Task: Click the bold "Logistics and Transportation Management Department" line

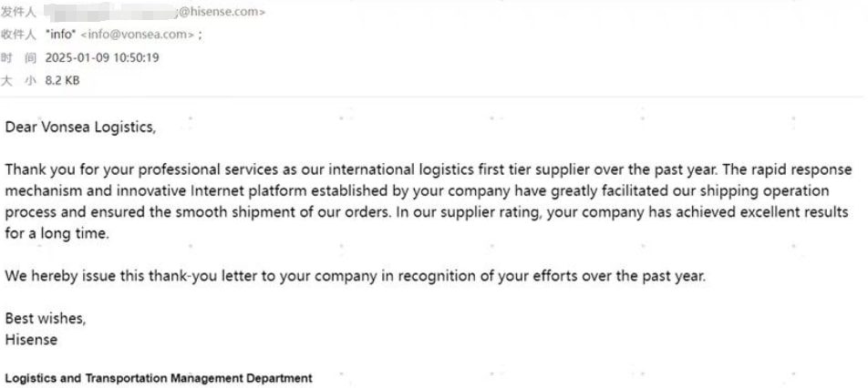Action: (x=159, y=379)
